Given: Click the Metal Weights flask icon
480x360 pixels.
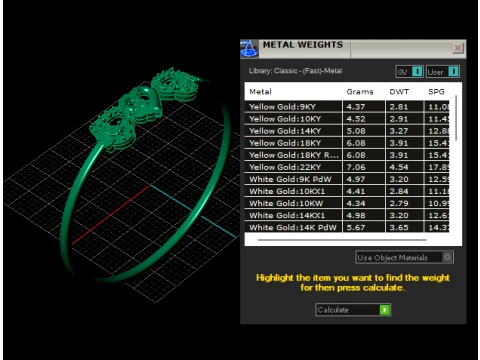Looking at the screenshot, I should (x=249, y=49).
